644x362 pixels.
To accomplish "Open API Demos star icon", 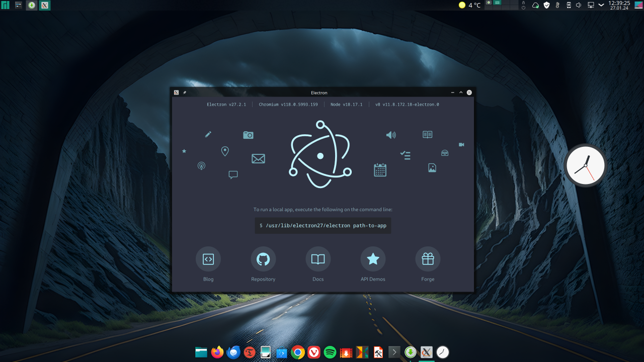I will point(373,259).
